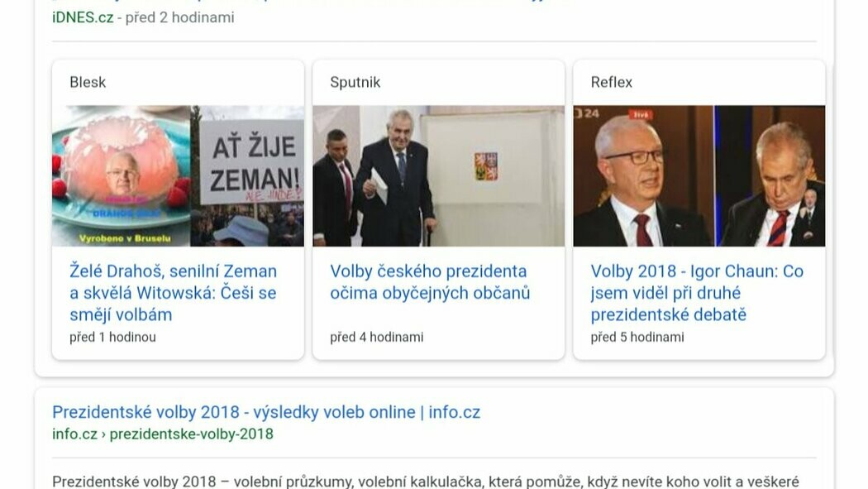This screenshot has width=868, height=489.
Task: Click 'před 5 hodinami' timestamp on Reflex card
Action: [x=637, y=337]
